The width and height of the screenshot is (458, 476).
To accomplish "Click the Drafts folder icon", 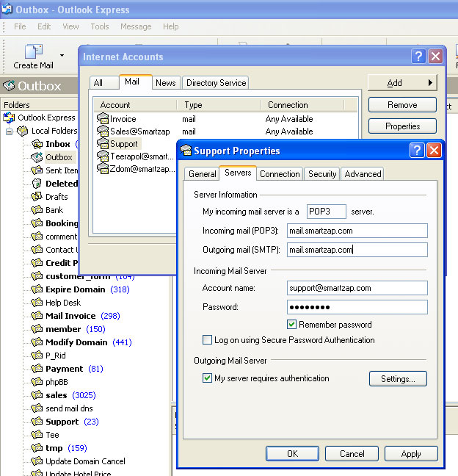I will tap(37, 197).
